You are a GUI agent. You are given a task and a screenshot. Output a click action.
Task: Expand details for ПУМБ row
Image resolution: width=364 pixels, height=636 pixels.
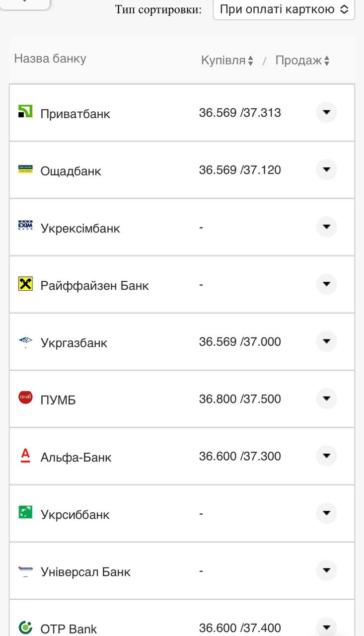pyautogui.click(x=326, y=398)
